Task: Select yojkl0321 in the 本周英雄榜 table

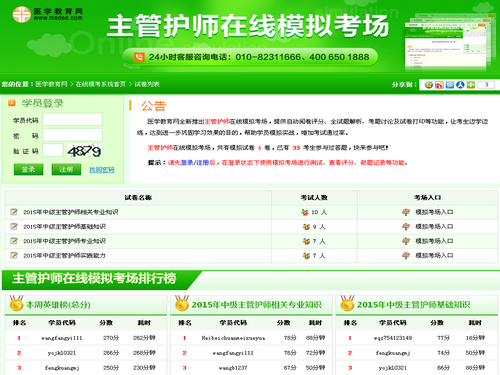Action: point(62,353)
